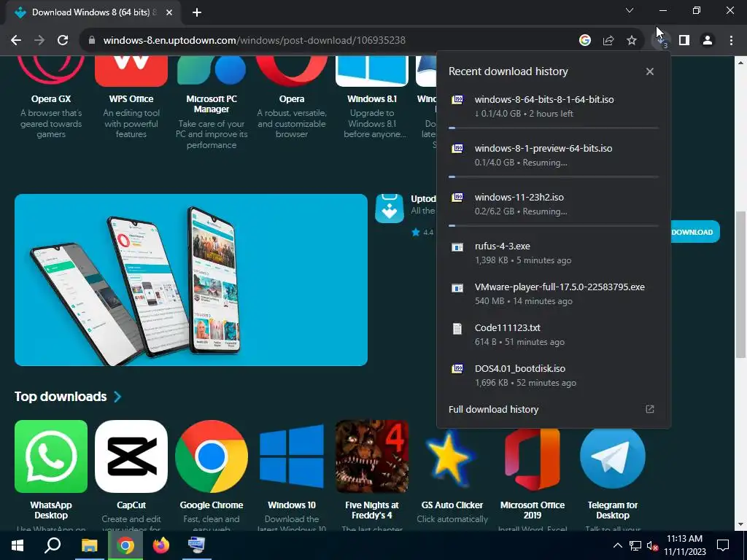This screenshot has height=560, width=747.
Task: Open the Chrome profile avatar icon
Action: (x=708, y=41)
